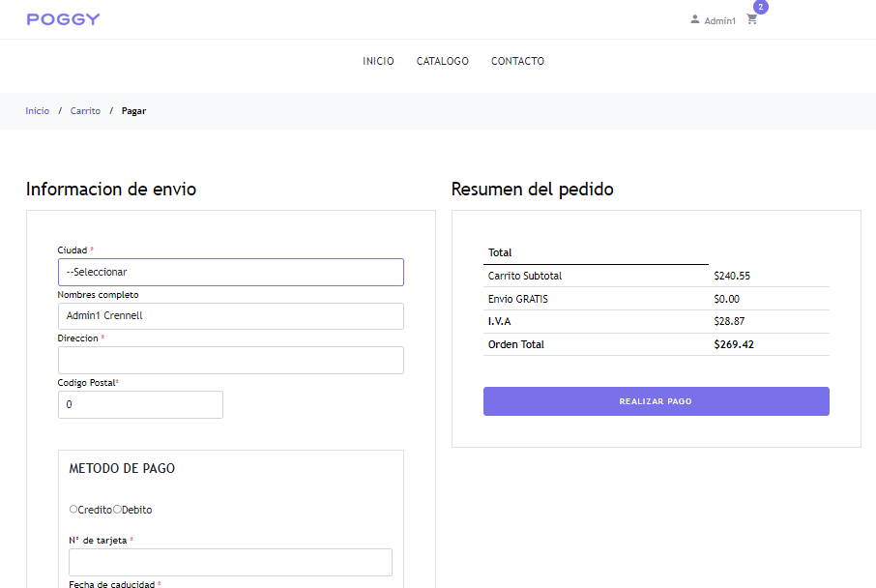Click the Carrito Subtotal value $240.55
876x588 pixels.
point(732,276)
